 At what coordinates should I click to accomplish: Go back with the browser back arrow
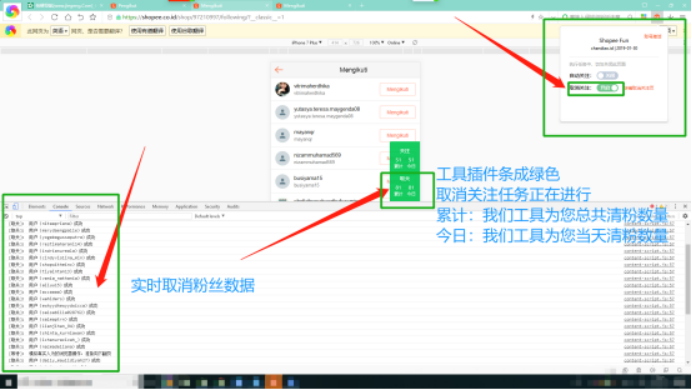pos(30,17)
